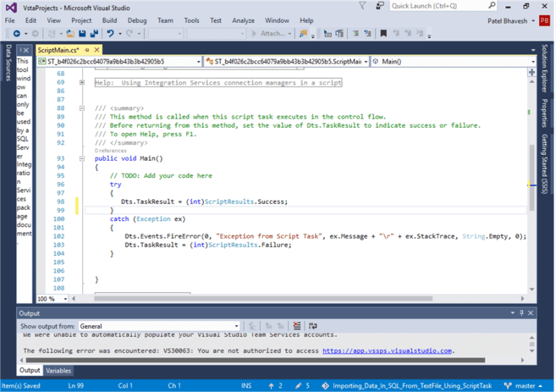Screen dimensions: 556x392
Task: Open the Show output from General dropdown
Action: pos(159,326)
